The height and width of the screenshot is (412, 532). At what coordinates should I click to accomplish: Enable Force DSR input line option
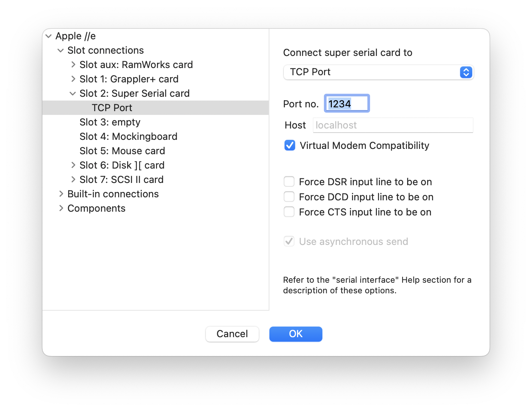click(x=289, y=182)
